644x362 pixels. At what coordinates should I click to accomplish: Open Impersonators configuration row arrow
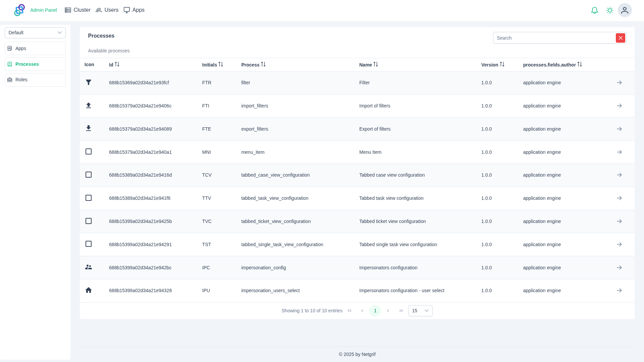619,268
